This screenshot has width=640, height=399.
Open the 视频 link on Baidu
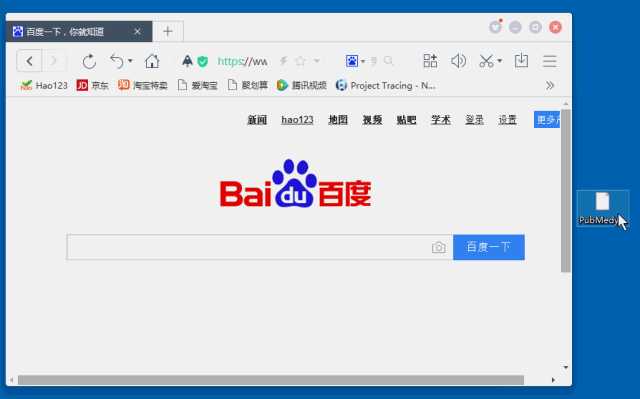pos(372,120)
